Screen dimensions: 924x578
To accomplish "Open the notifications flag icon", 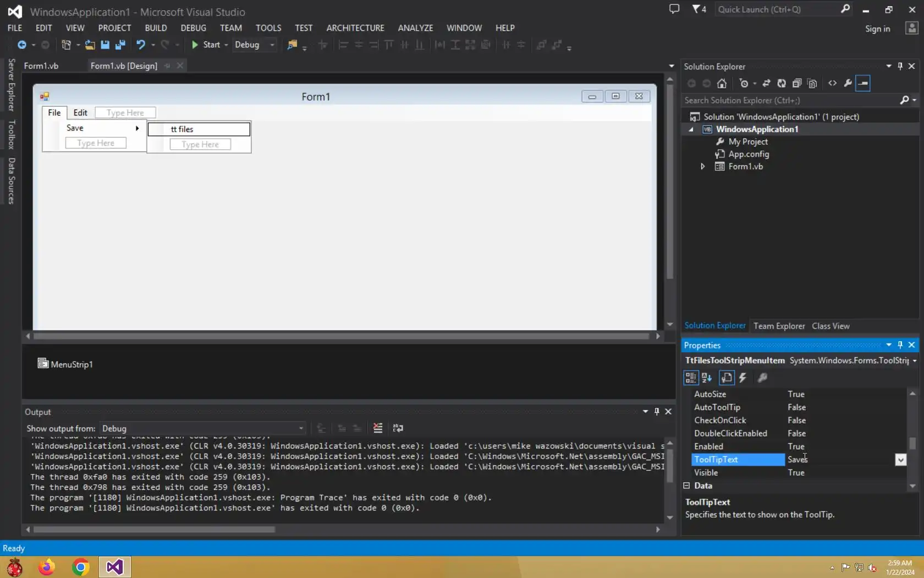I will point(699,9).
